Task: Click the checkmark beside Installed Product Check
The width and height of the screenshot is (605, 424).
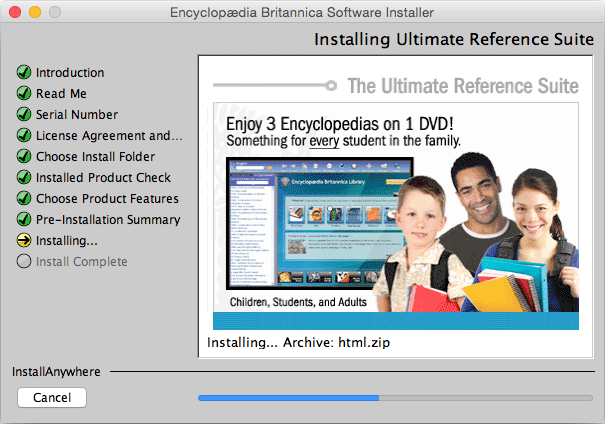Action: (x=24, y=178)
